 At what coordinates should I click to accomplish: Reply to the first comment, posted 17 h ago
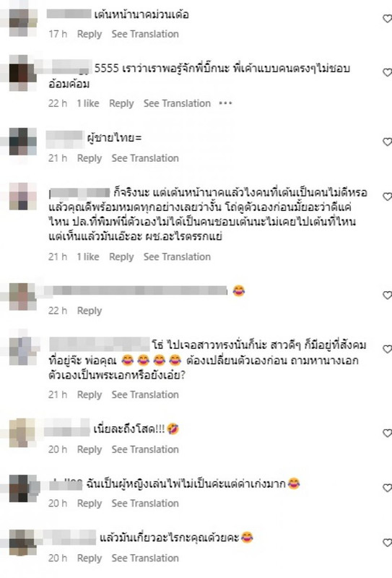click(x=90, y=34)
